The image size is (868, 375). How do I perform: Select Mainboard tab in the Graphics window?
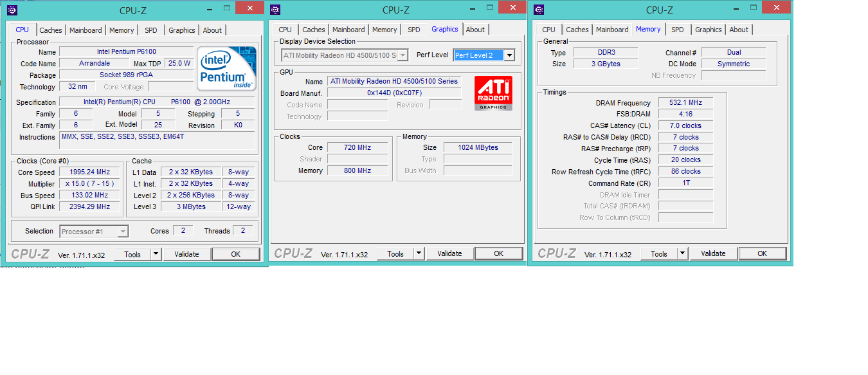tap(348, 30)
